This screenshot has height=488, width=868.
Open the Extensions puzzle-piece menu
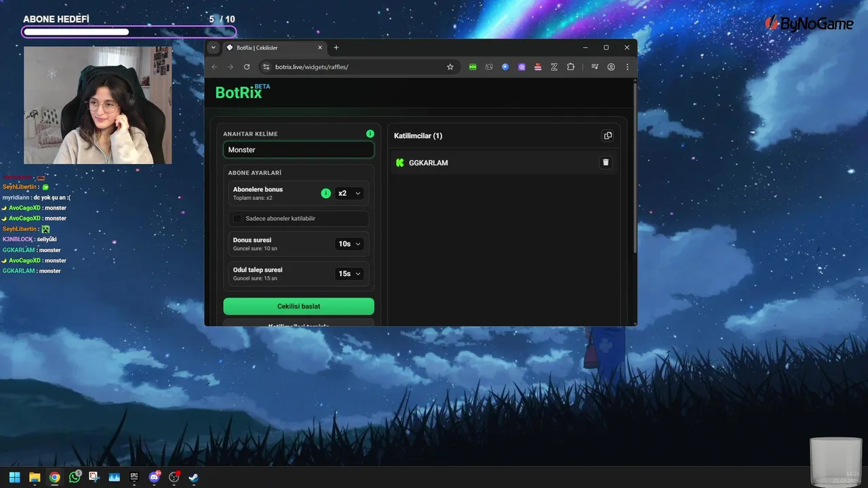pyautogui.click(x=570, y=67)
